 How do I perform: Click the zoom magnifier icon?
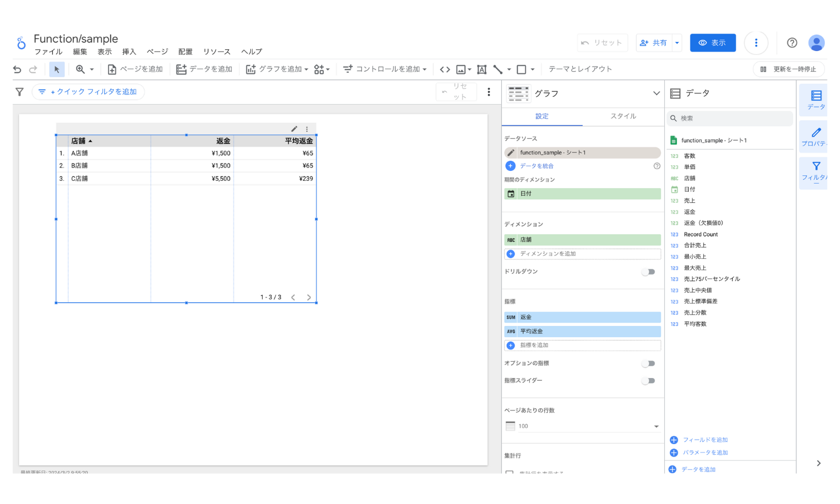(80, 69)
